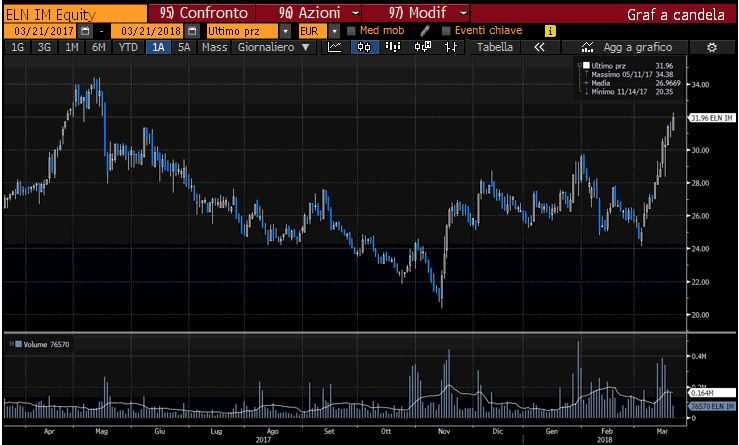
Task: Enable the Med mob checkbox
Action: (x=351, y=31)
